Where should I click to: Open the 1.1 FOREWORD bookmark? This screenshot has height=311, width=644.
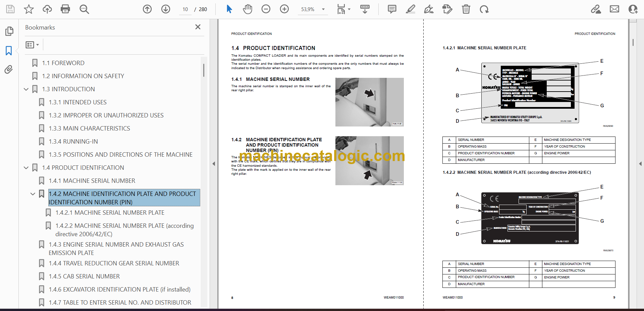[x=63, y=63]
